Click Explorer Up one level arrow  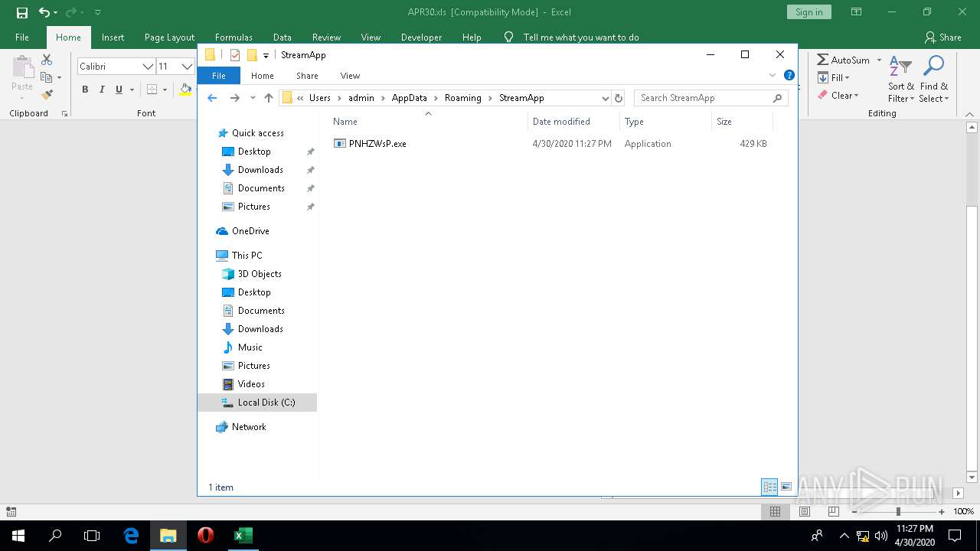269,98
